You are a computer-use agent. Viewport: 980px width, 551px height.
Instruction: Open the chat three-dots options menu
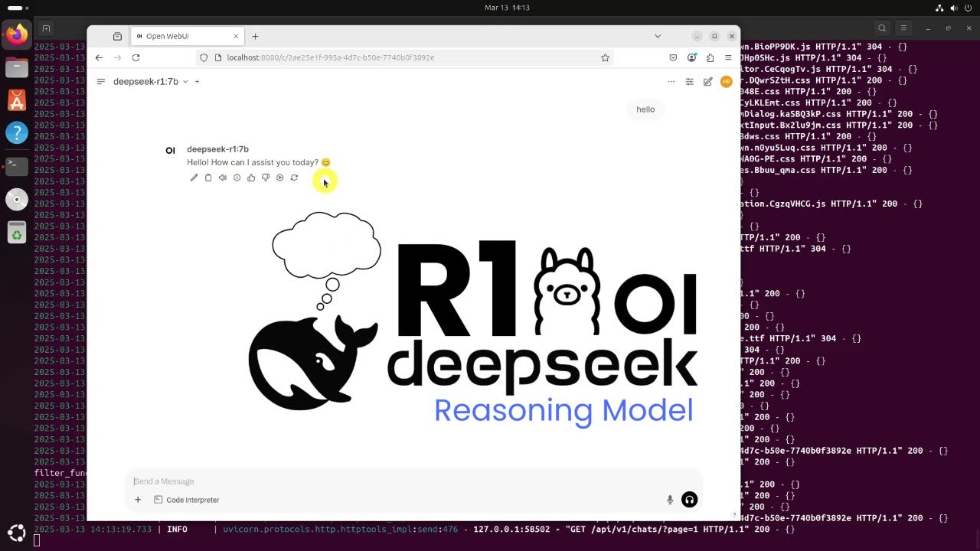671,81
